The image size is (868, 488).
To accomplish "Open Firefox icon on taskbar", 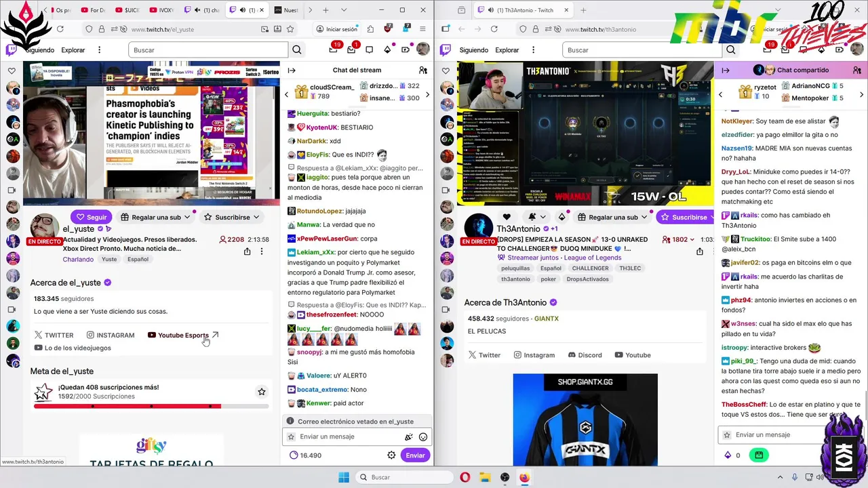I will (x=524, y=477).
